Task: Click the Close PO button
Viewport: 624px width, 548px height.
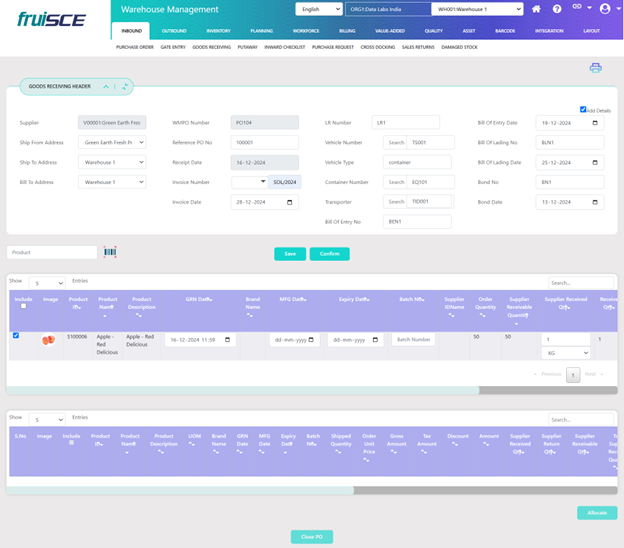Action: coord(311,537)
